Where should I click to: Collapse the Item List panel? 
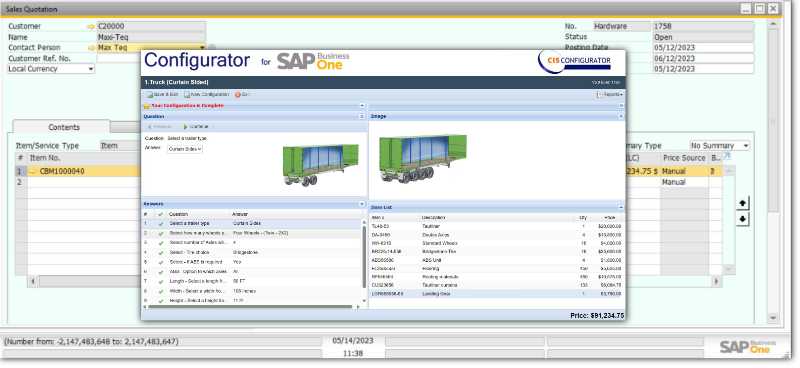point(621,208)
